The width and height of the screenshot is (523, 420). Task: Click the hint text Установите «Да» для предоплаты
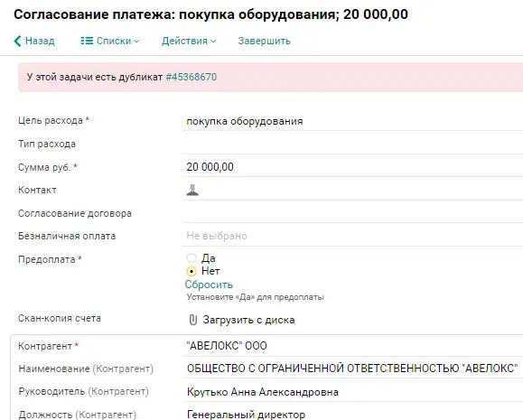coord(255,297)
